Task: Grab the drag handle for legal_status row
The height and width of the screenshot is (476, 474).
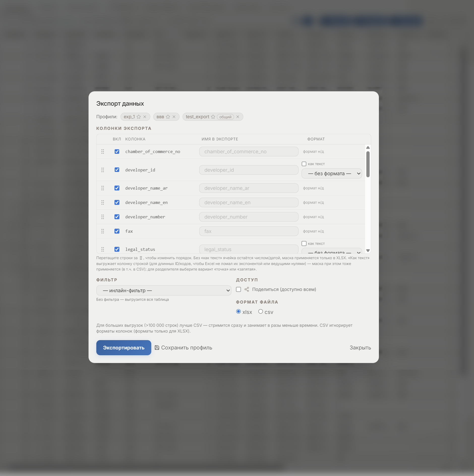Action: 103,249
